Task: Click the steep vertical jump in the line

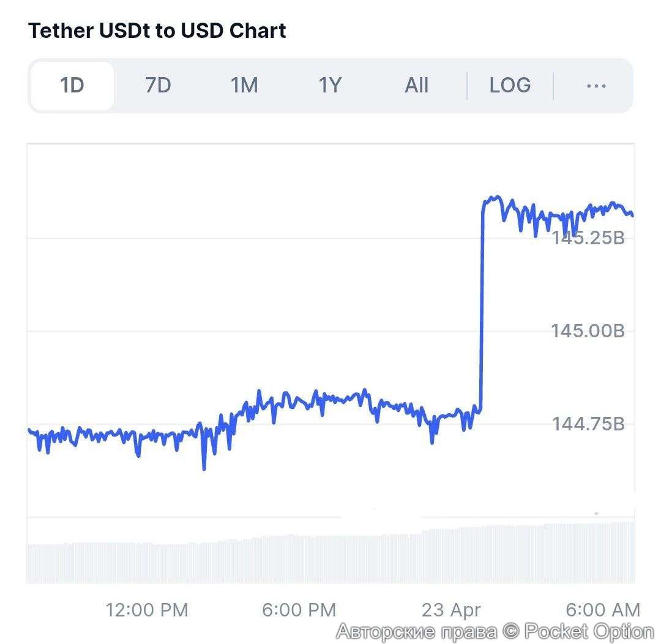Action: tap(482, 306)
